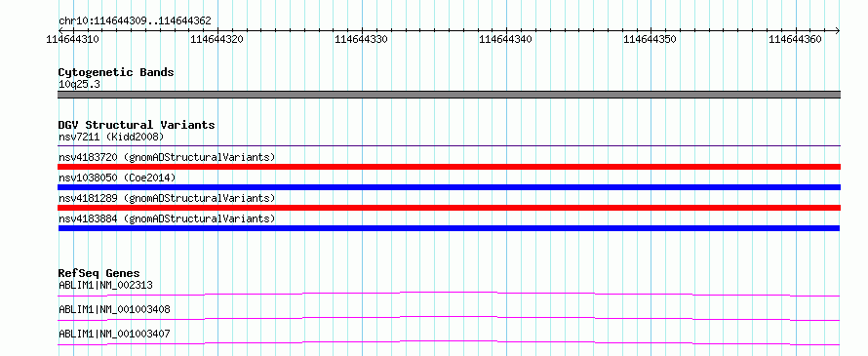Select the DGV Structural Variants track title
868x356 pixels.
click(x=137, y=125)
